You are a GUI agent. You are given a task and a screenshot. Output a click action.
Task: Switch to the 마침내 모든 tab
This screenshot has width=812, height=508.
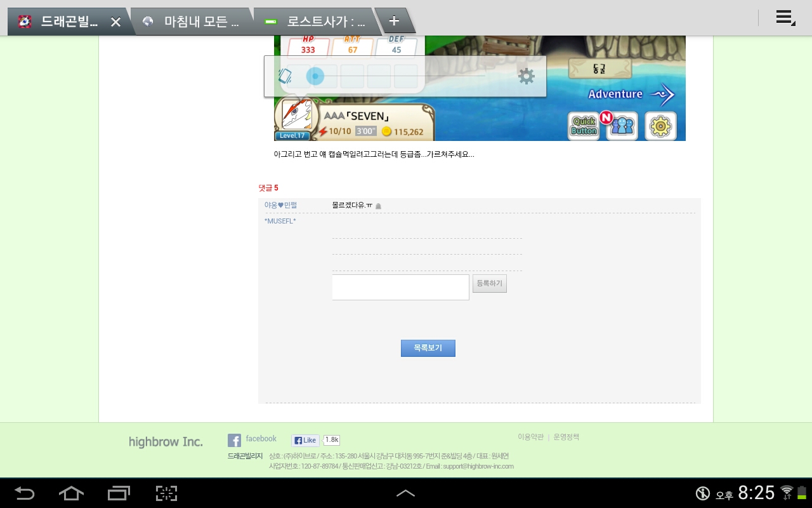tap(193, 22)
